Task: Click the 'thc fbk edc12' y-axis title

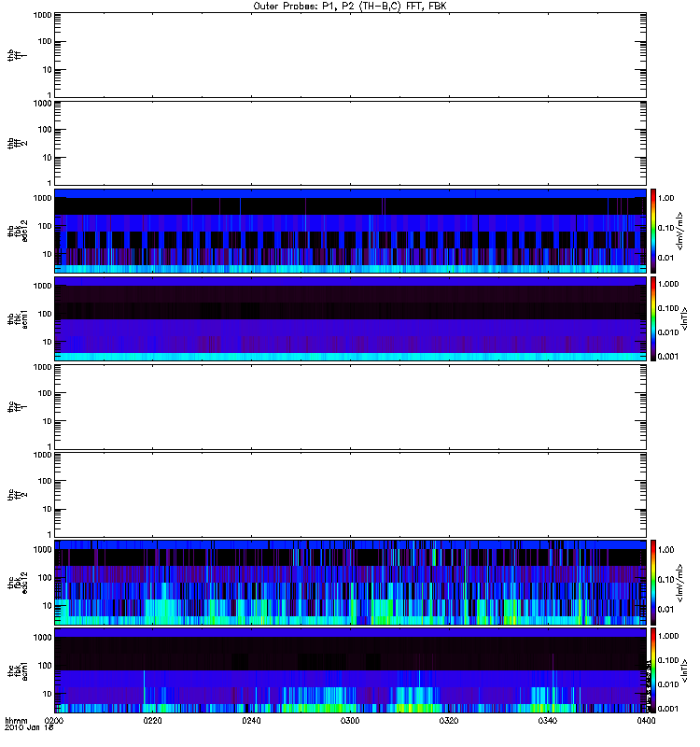Action: [18, 582]
